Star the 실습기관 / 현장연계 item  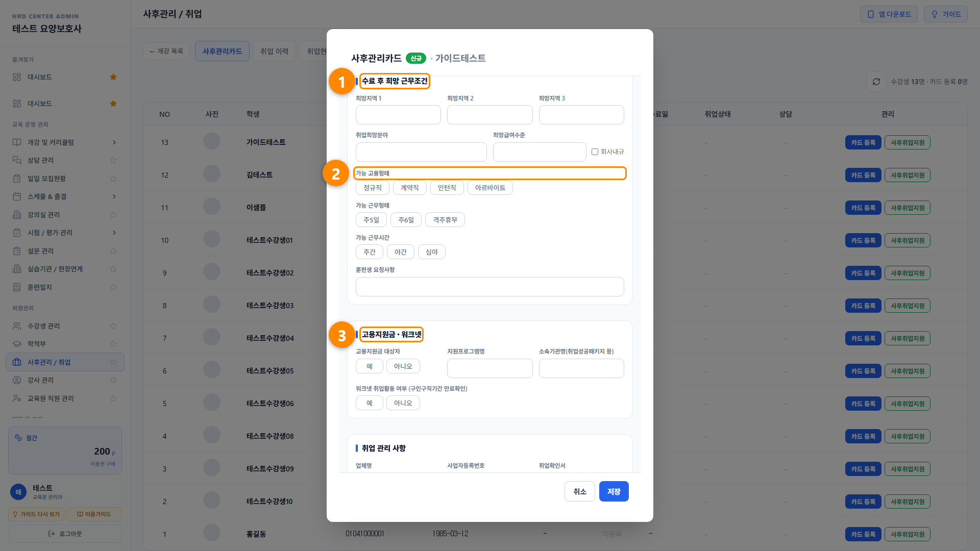(x=113, y=269)
